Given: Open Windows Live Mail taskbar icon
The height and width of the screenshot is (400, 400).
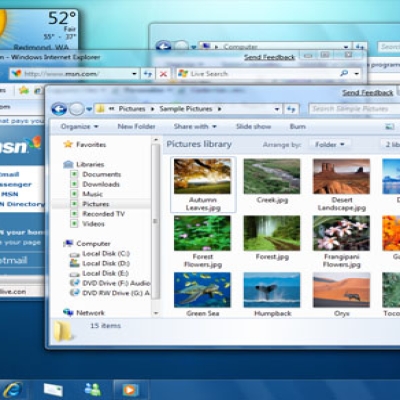Looking at the screenshot, I should (53, 390).
